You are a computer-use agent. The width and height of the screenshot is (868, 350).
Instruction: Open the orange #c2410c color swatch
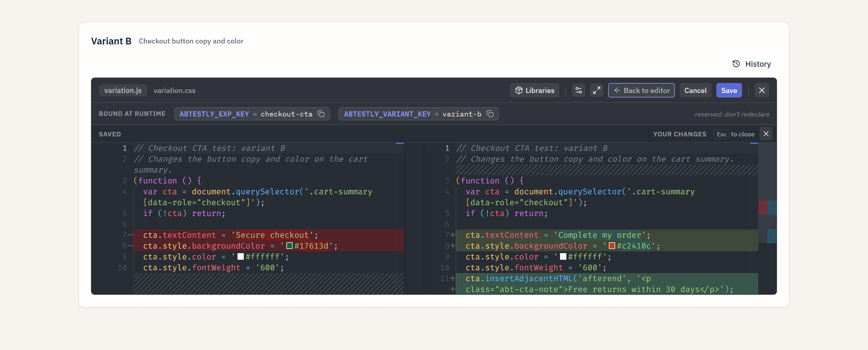612,246
